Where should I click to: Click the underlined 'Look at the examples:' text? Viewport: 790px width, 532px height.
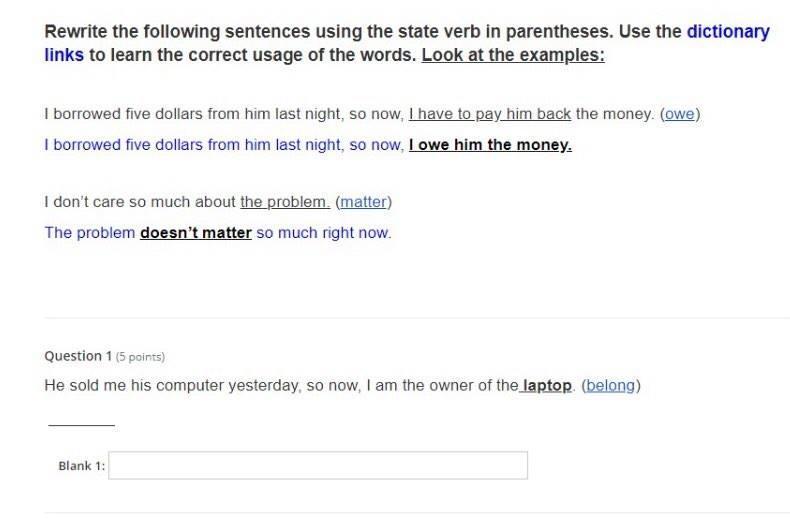coord(512,55)
